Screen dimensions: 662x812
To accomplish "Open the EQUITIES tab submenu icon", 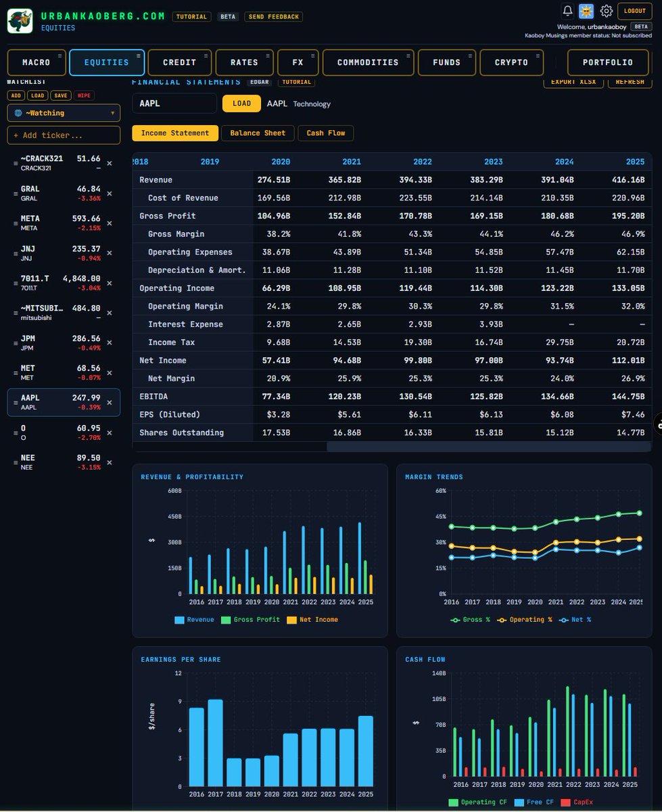I will point(139,55).
